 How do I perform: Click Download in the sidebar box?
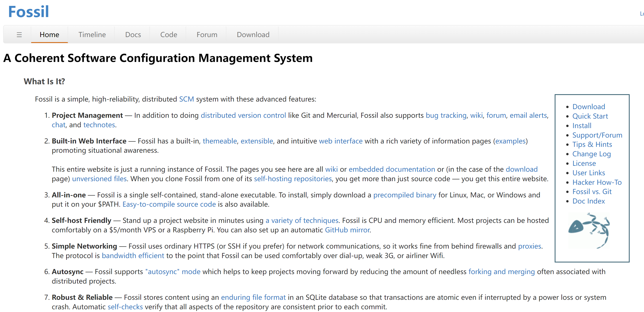tap(589, 107)
